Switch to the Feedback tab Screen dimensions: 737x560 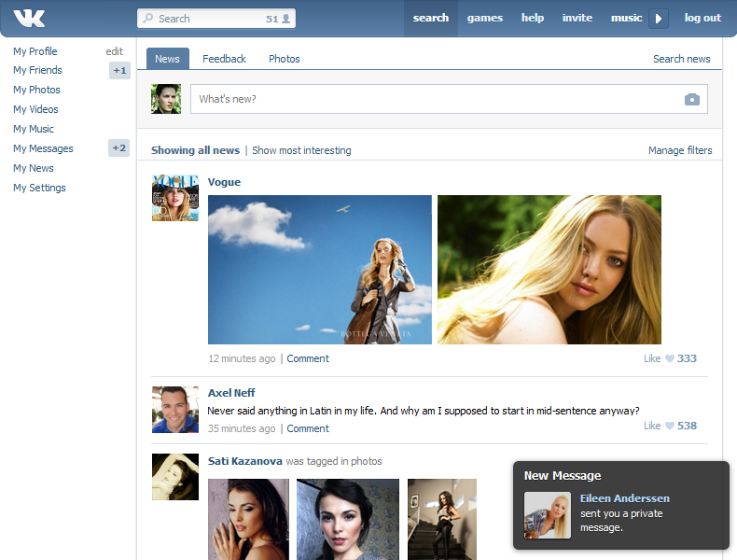coord(224,59)
